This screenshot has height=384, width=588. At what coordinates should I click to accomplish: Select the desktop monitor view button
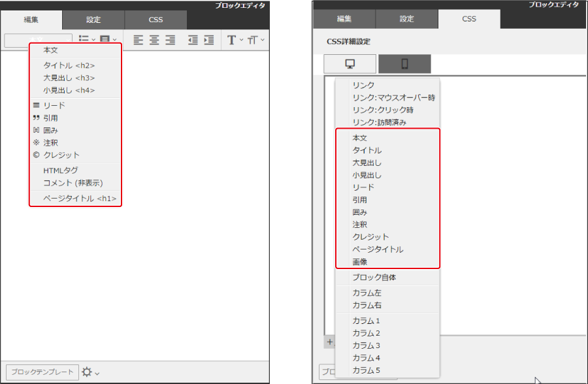[350, 64]
